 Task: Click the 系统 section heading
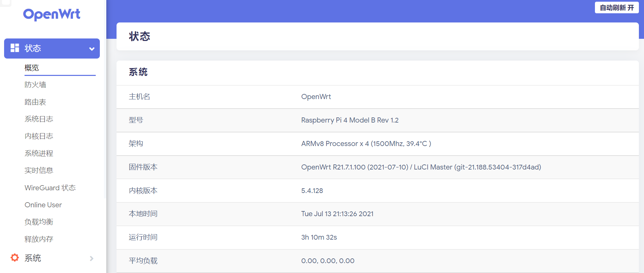[138, 72]
